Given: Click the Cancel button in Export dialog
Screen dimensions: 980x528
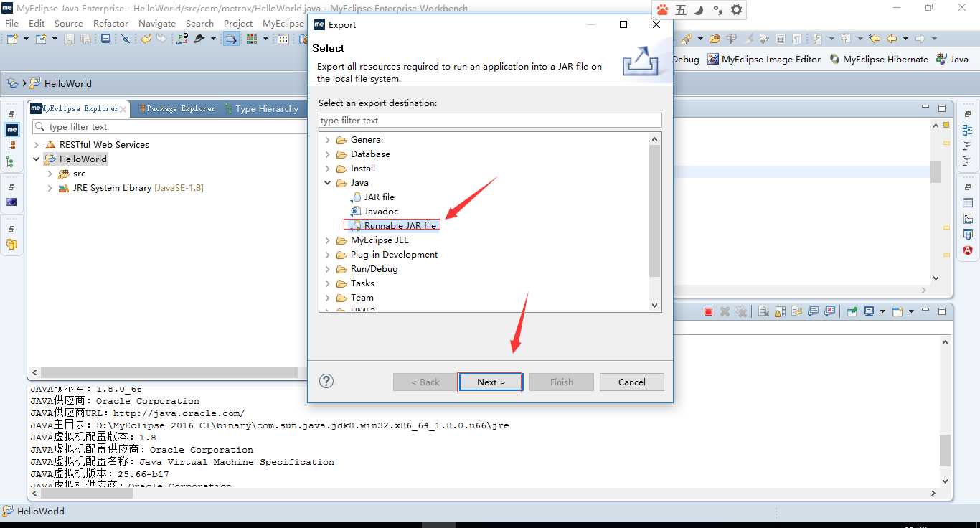Looking at the screenshot, I should pos(632,382).
